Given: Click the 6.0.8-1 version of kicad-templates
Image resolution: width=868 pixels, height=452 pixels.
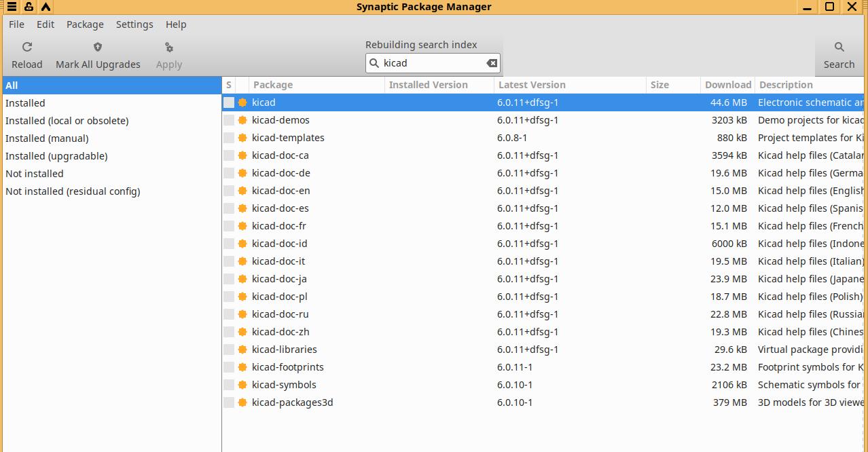Looking at the screenshot, I should (x=512, y=138).
